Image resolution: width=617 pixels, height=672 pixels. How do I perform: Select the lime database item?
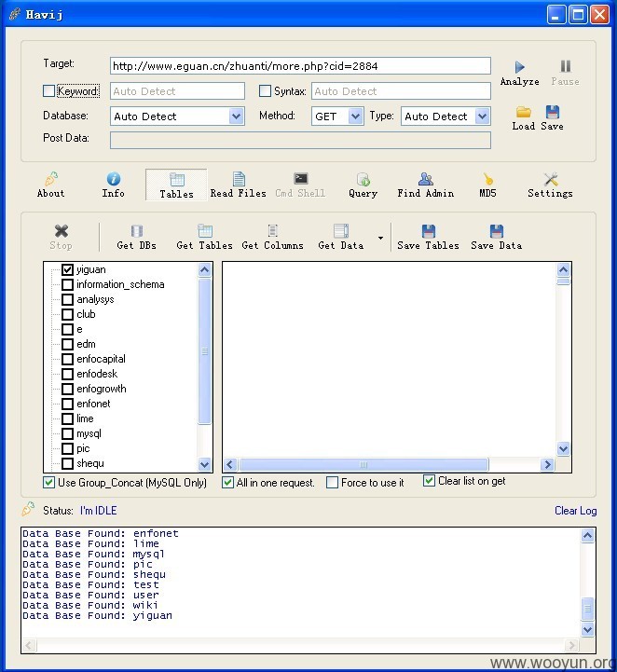pyautogui.click(x=85, y=418)
